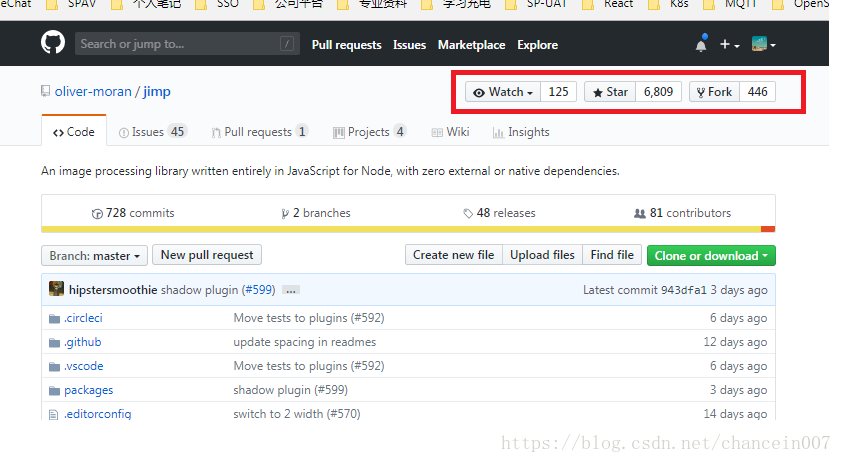View 2 branches

tap(316, 213)
